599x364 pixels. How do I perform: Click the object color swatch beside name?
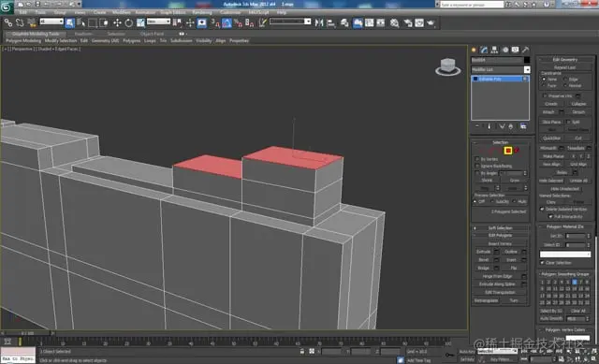527,60
